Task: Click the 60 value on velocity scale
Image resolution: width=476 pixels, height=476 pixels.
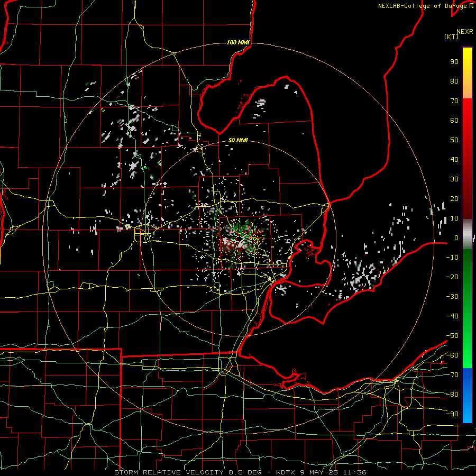Action: [454, 121]
